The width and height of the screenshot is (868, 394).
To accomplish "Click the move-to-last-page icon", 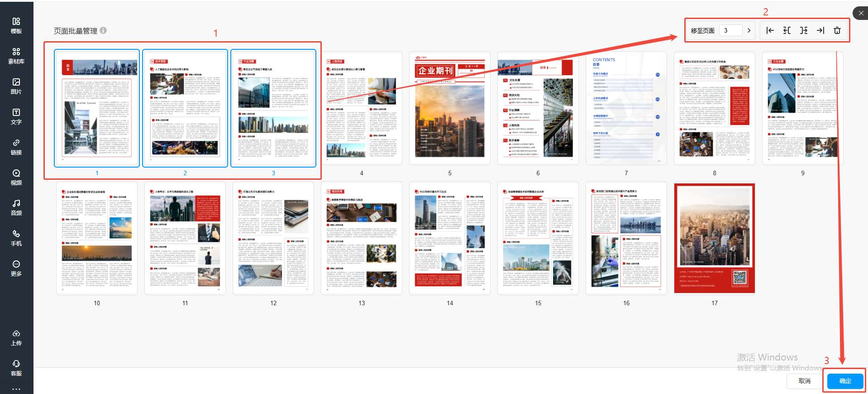I will coord(820,30).
